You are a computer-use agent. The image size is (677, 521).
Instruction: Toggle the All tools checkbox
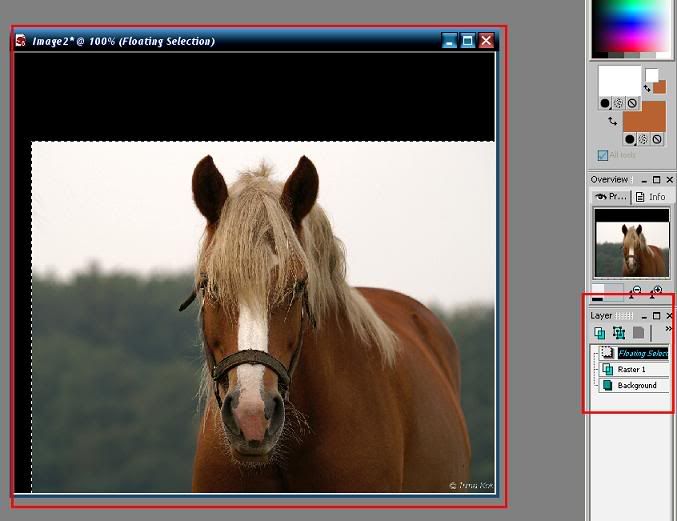click(602, 155)
